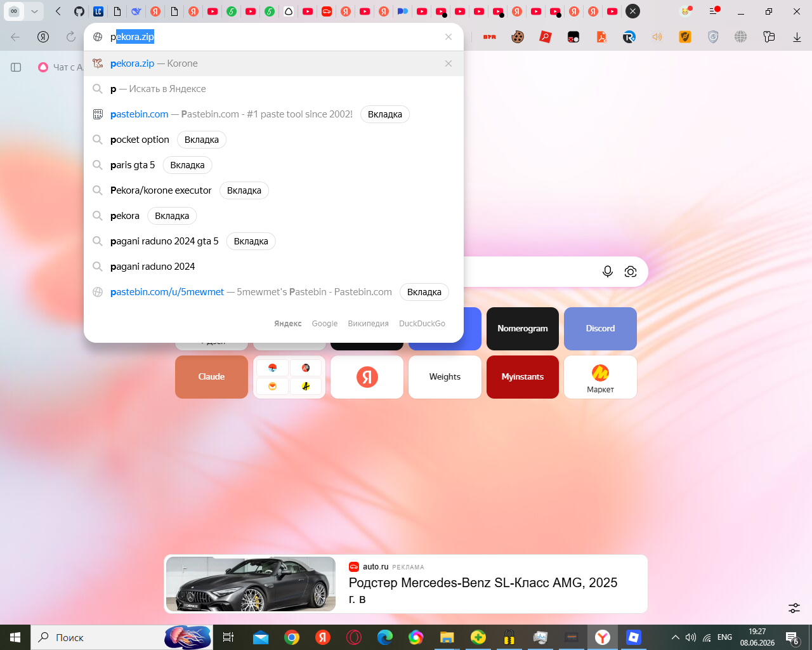The image size is (812, 650).
Task: Open the grey shield protection icon
Action: pyautogui.click(x=713, y=37)
